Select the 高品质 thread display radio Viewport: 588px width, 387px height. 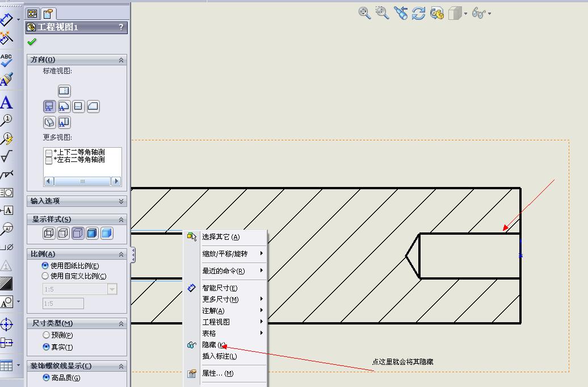46,377
